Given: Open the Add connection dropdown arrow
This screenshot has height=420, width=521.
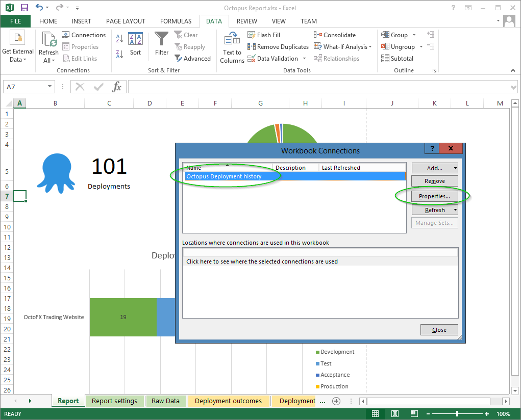Looking at the screenshot, I should point(455,168).
